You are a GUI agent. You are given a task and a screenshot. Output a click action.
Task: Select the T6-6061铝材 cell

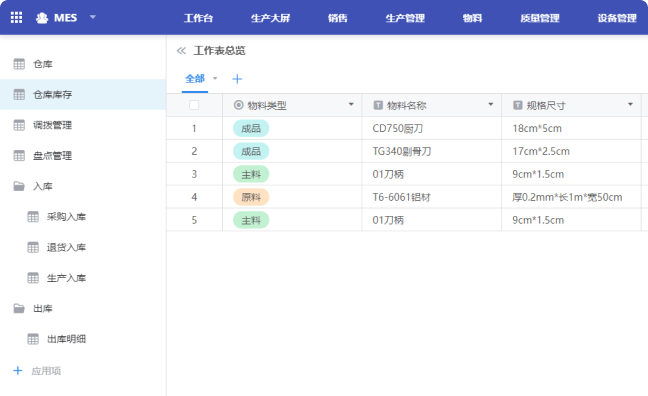pyautogui.click(x=432, y=197)
